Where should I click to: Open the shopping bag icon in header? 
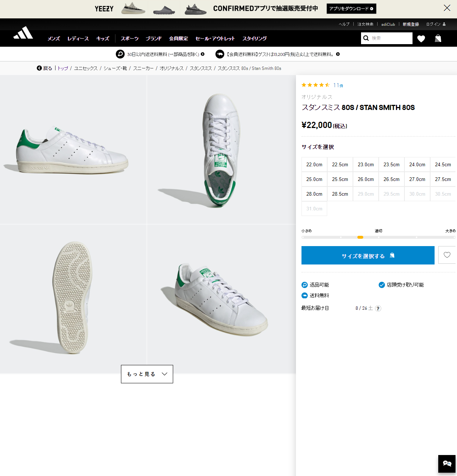pos(438,39)
